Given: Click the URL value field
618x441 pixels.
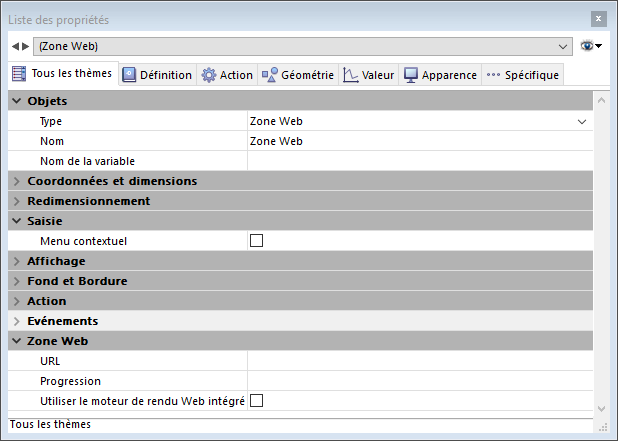Looking at the screenshot, I should (420, 361).
